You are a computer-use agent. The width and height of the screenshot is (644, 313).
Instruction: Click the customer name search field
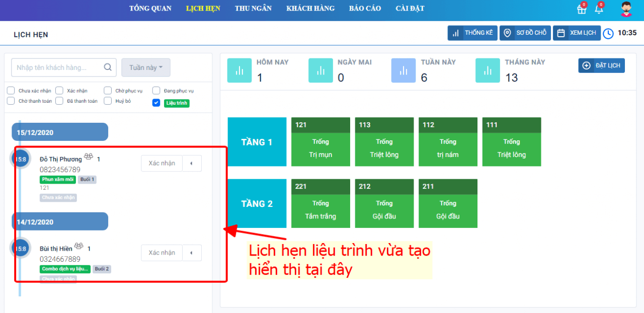click(58, 67)
